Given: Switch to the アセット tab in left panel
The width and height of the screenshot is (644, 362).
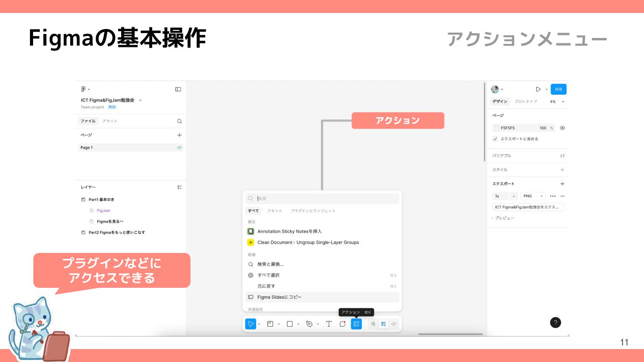Looking at the screenshot, I should pyautogui.click(x=110, y=121).
